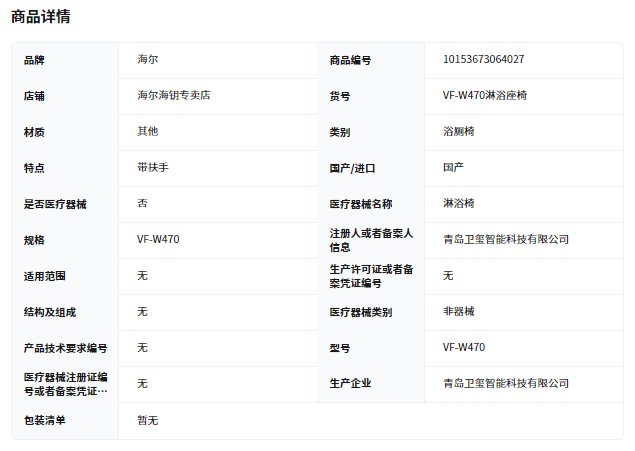Image resolution: width=635 pixels, height=451 pixels.
Task: Select the brand value 海尔
Action: pos(147,60)
